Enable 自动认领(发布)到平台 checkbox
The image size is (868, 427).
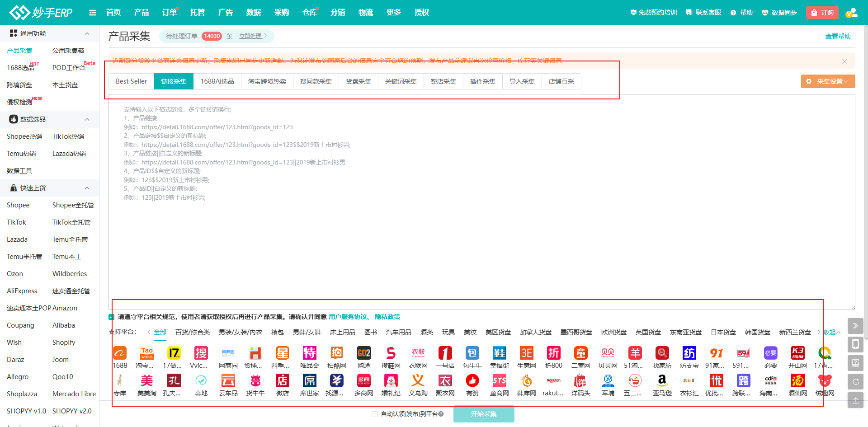(375, 414)
